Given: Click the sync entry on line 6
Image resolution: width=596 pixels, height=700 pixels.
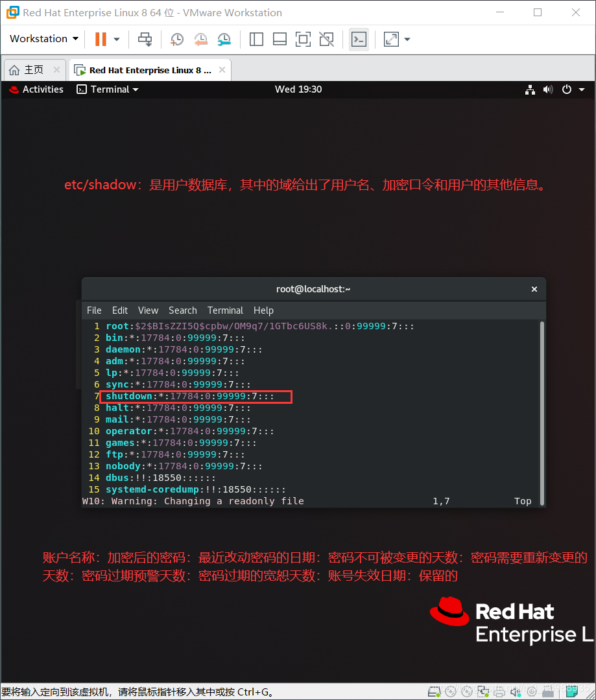Looking at the screenshot, I should (178, 384).
